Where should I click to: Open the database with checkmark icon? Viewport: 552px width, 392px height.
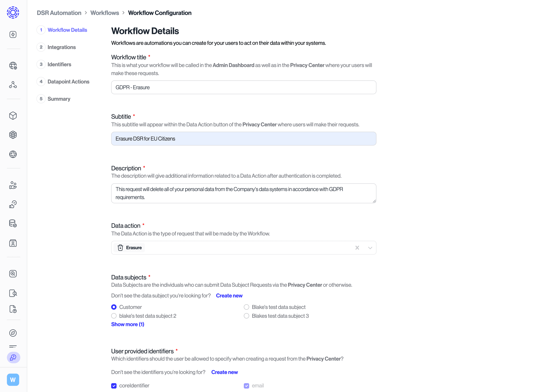13,223
